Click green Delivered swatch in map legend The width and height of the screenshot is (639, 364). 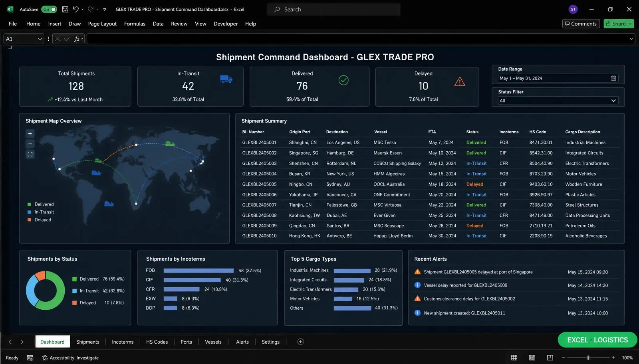tap(29, 204)
